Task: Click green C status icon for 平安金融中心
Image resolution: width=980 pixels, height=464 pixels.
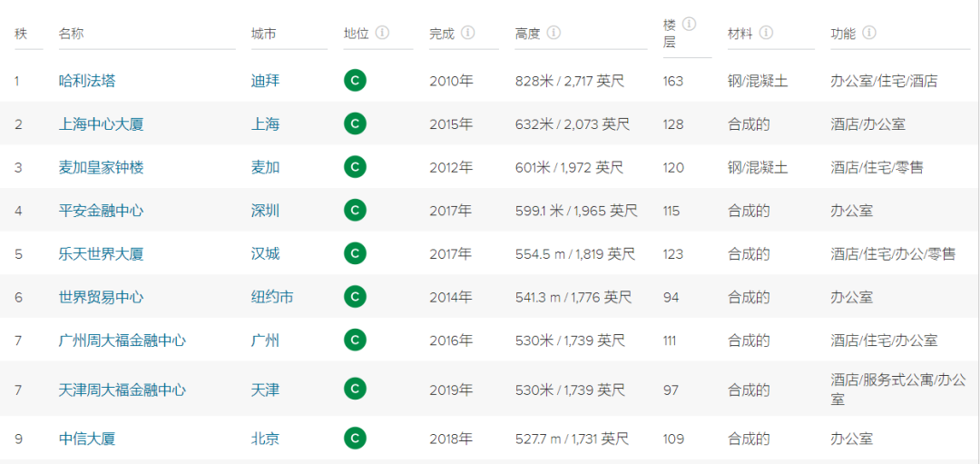Action: (x=355, y=210)
